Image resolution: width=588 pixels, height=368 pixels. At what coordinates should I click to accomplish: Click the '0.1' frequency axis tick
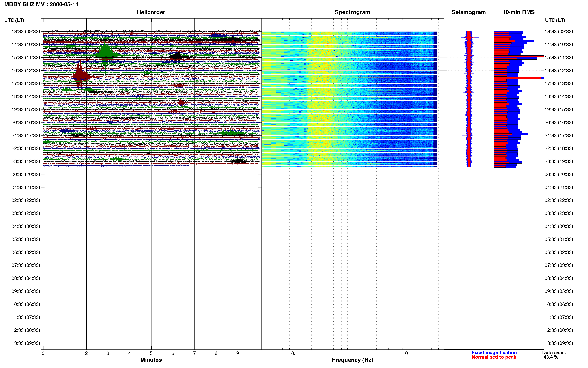pyautogui.click(x=295, y=353)
